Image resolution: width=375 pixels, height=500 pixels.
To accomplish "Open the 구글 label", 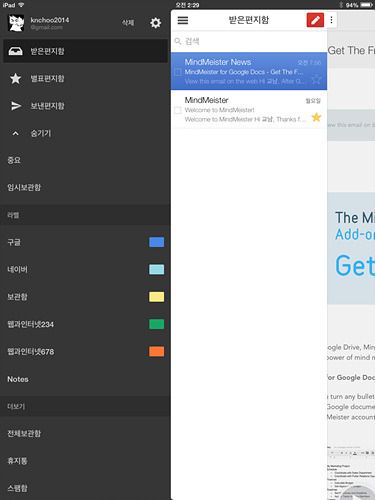I will tap(85, 242).
